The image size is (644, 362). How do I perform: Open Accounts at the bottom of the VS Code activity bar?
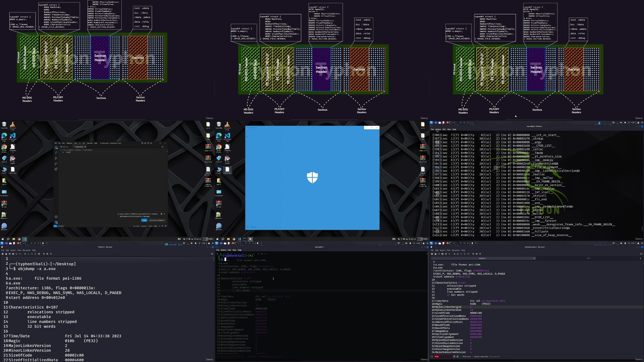point(56,217)
